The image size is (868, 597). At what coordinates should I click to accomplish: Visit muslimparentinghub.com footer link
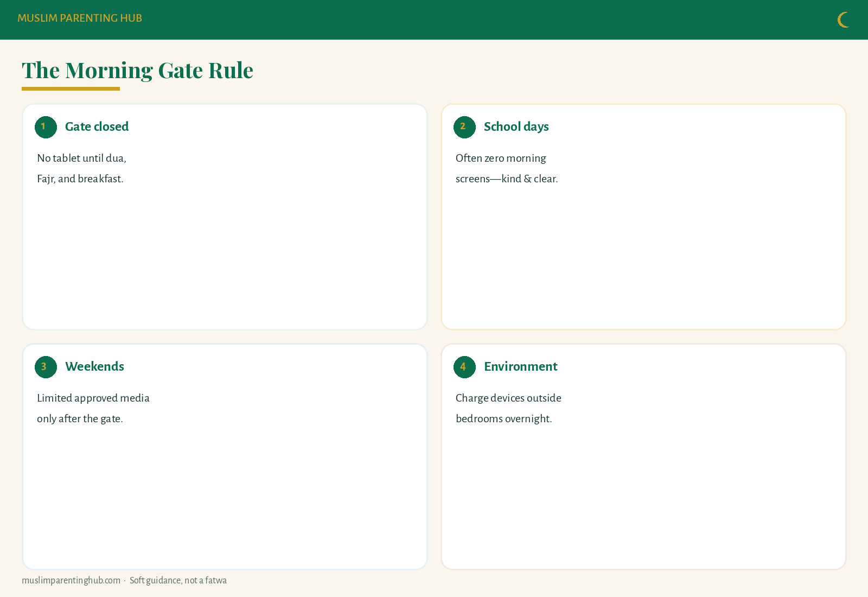coord(71,580)
